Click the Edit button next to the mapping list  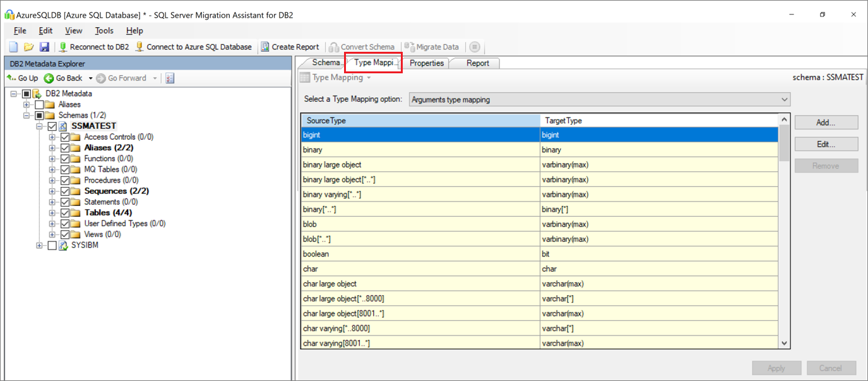pyautogui.click(x=826, y=143)
